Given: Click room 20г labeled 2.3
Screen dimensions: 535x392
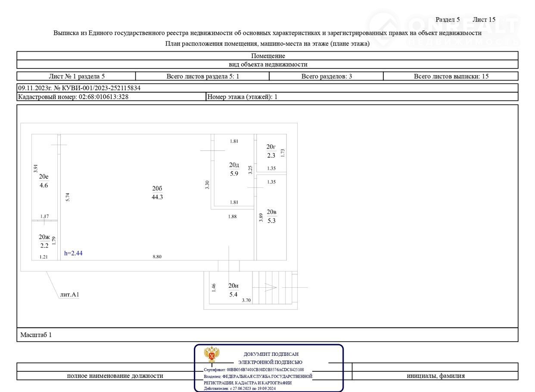Looking at the screenshot, I should point(271,151).
